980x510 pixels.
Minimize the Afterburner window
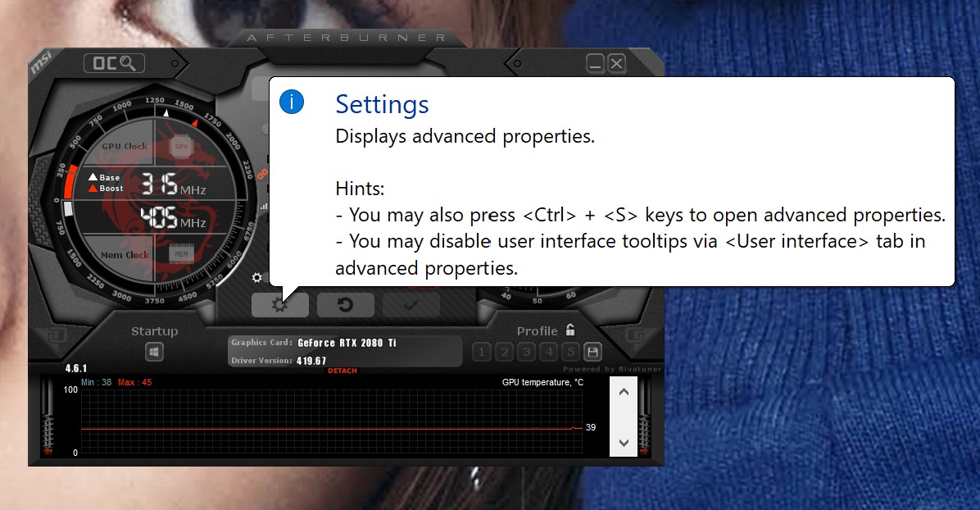tap(595, 63)
